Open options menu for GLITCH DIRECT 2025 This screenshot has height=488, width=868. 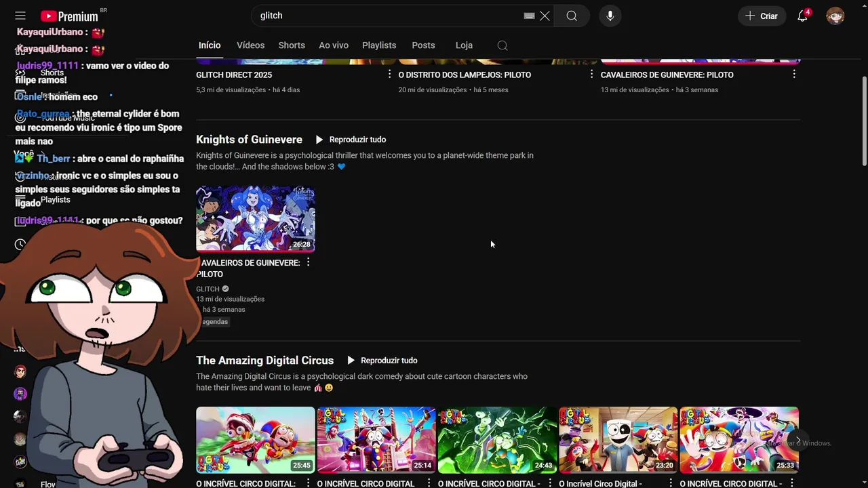(389, 74)
